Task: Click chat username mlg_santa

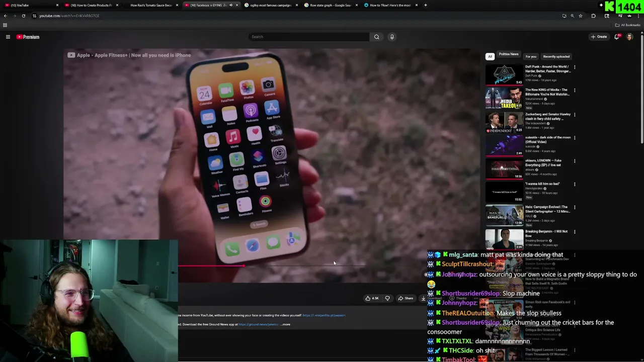Action: point(463,255)
